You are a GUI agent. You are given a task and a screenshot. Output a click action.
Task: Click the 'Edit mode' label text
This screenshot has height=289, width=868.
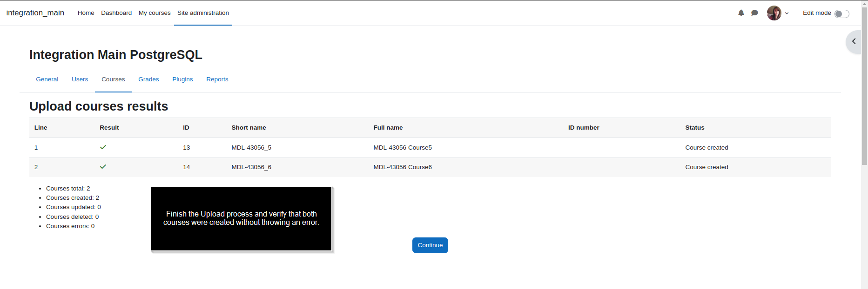coord(817,13)
